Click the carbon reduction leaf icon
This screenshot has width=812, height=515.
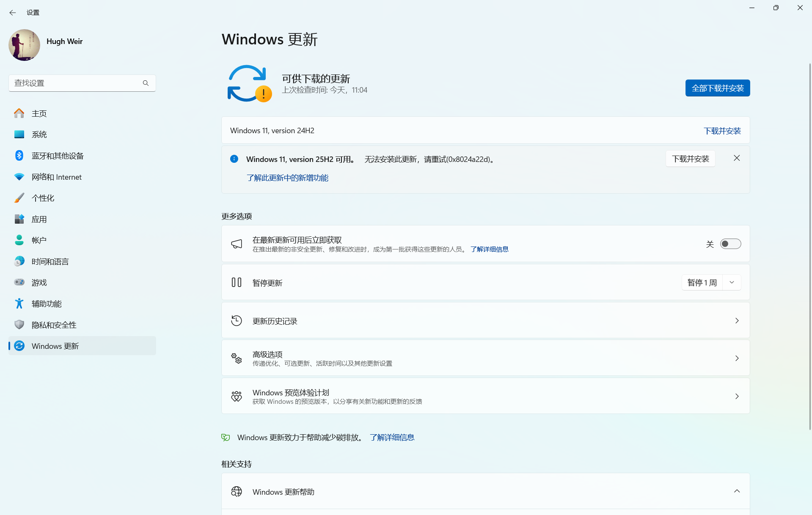click(226, 437)
